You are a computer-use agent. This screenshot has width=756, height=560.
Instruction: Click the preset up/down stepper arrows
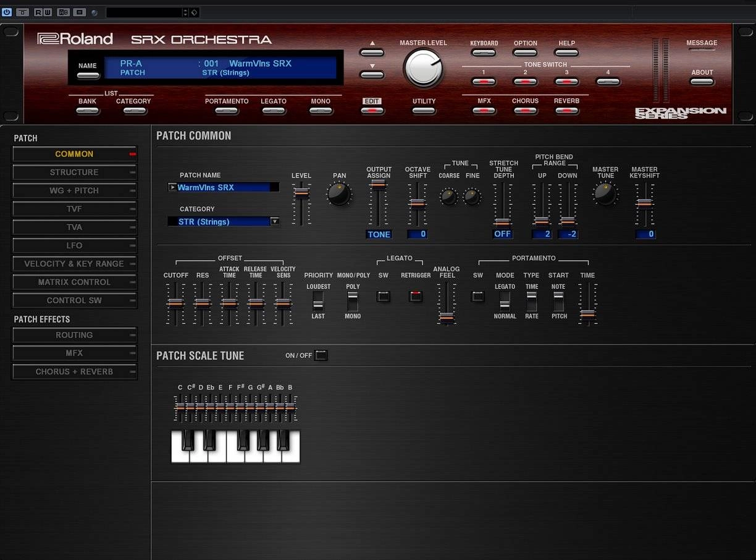185,12
